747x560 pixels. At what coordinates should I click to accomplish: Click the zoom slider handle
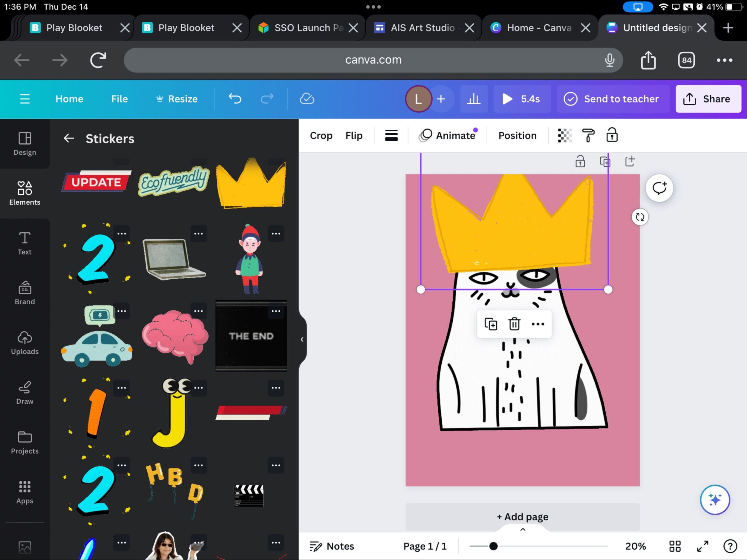coord(493,546)
